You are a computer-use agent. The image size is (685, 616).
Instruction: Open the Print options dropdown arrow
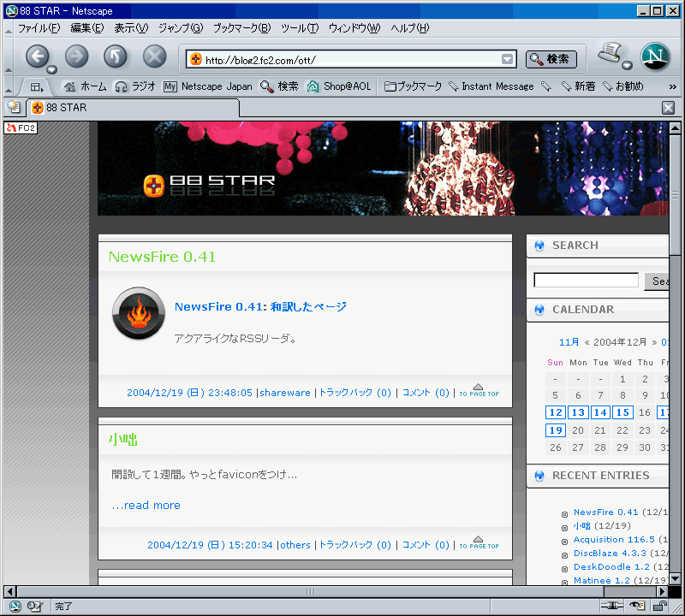click(x=628, y=66)
